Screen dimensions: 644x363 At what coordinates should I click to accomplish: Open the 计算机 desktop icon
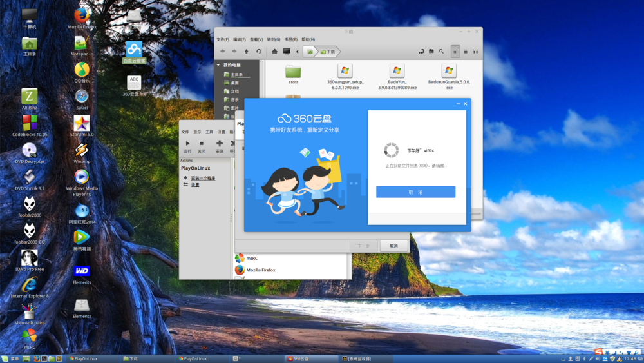pos(30,18)
